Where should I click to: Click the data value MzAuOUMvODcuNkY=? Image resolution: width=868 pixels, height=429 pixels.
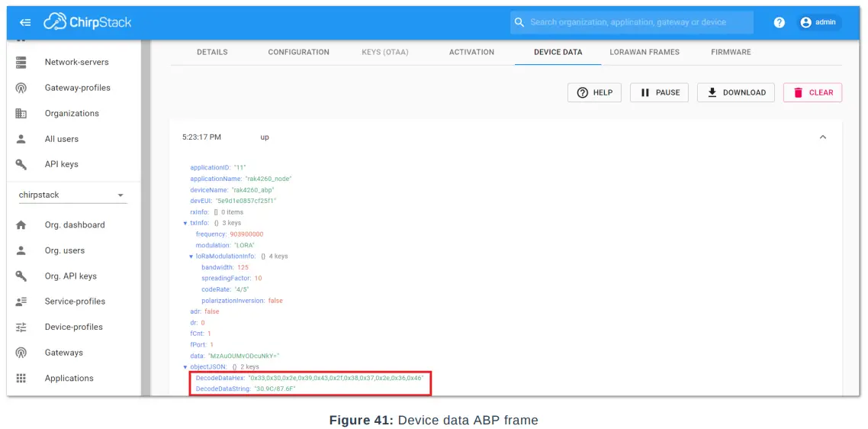coord(242,356)
